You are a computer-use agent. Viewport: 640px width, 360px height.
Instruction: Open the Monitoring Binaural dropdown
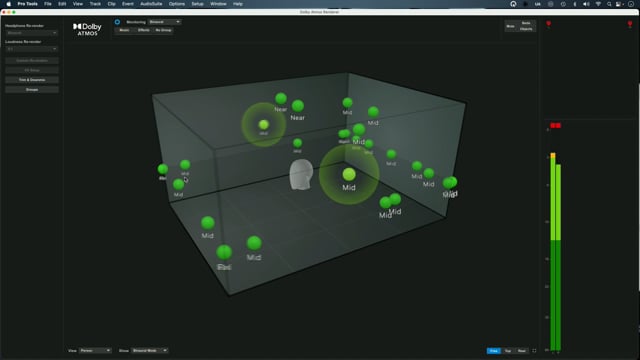coord(164,22)
